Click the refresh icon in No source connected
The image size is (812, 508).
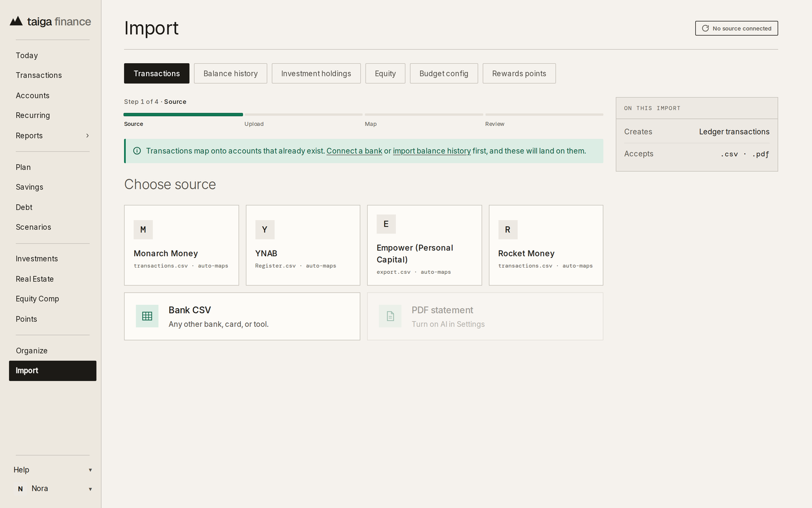point(705,28)
